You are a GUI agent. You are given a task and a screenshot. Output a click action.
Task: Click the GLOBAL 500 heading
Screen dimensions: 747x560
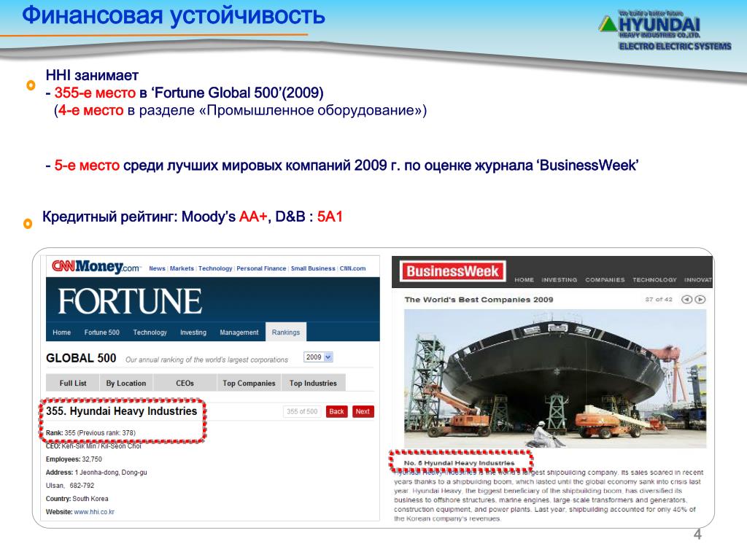click(81, 358)
